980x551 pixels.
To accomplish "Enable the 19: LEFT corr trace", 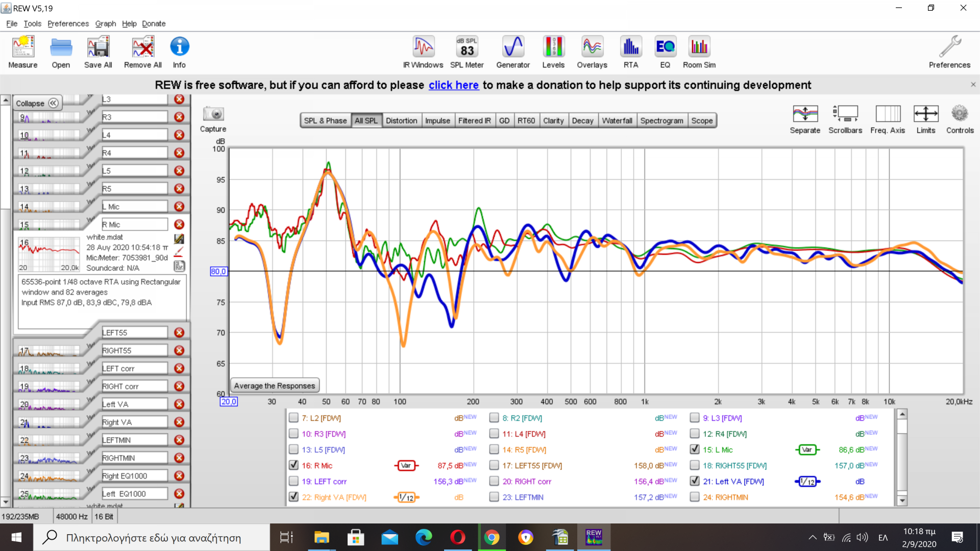I will click(x=293, y=481).
